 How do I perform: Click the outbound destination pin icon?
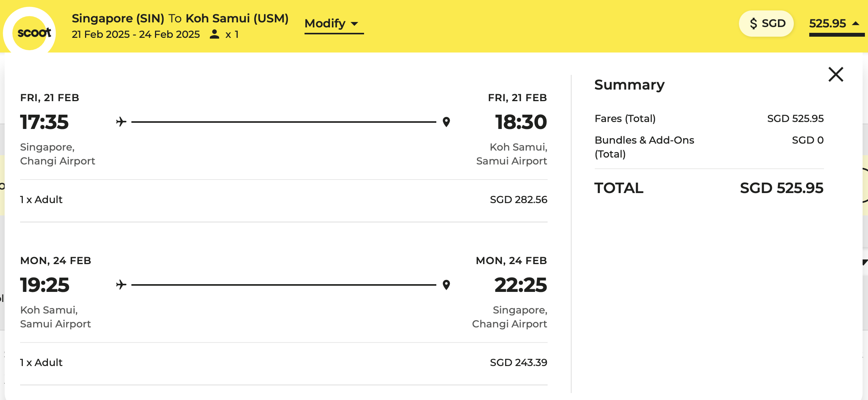tap(446, 122)
